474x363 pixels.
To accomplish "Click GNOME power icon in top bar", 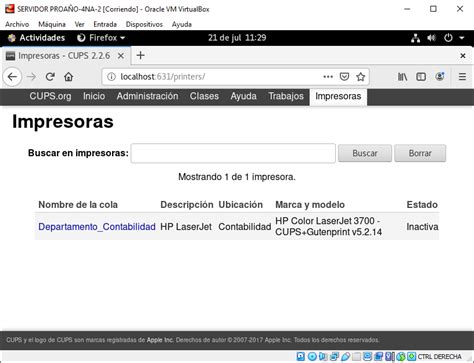I will [x=448, y=38].
